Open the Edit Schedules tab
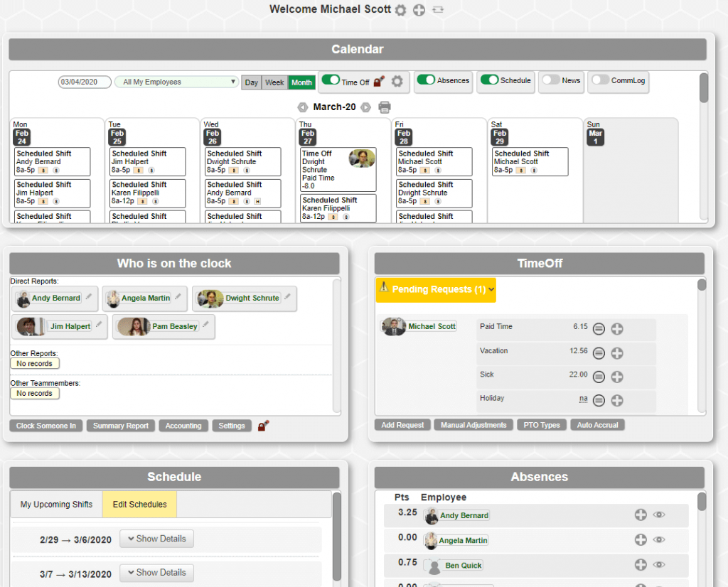728x587 pixels. pos(139,504)
